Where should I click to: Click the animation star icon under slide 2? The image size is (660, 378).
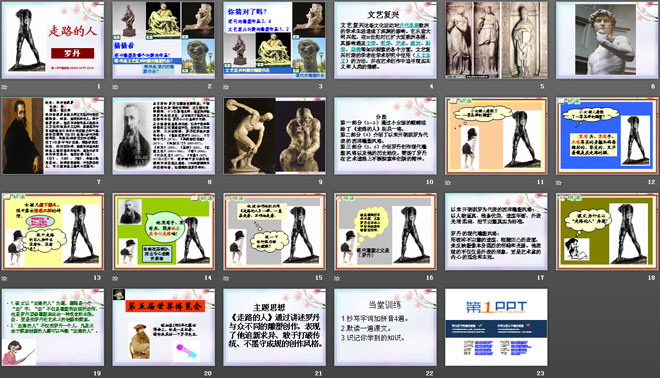pos(115,87)
